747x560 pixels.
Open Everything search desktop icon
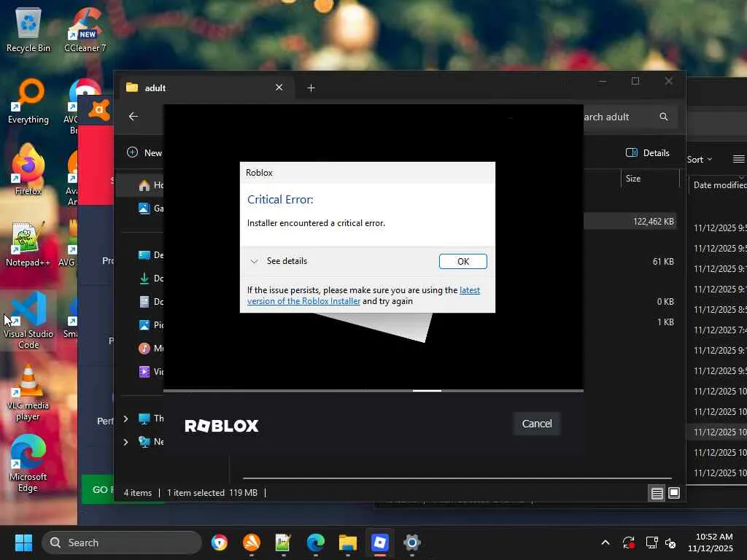[x=28, y=102]
